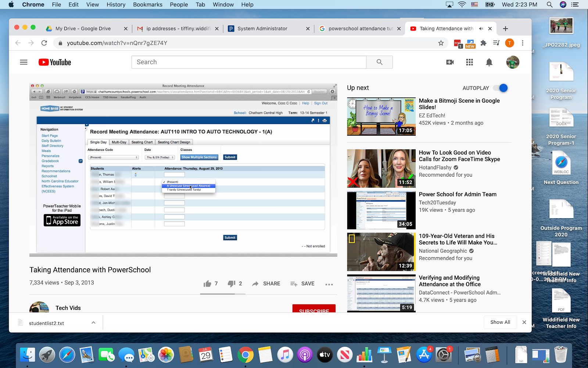
Task: Click the SAVE button under the video
Action: (x=302, y=283)
